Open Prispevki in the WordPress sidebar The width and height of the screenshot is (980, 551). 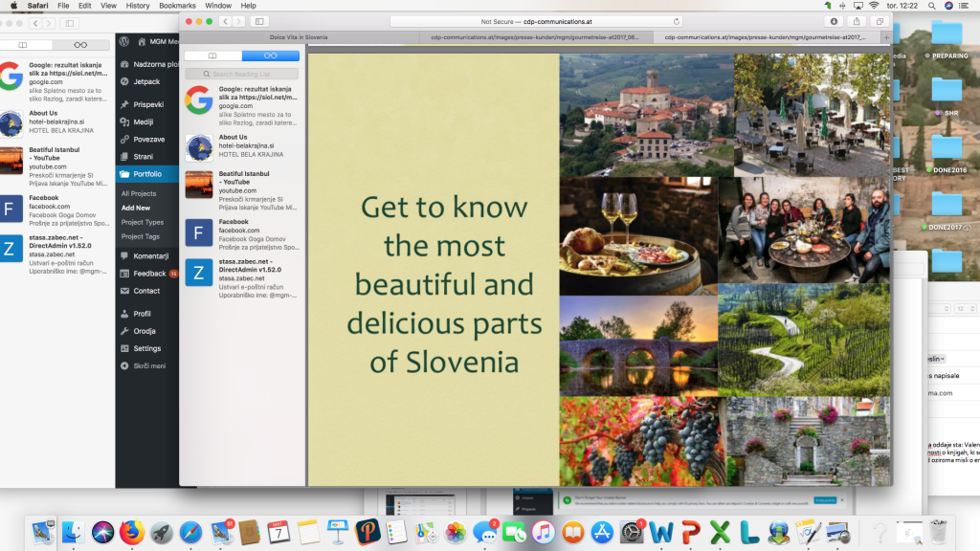[148, 104]
